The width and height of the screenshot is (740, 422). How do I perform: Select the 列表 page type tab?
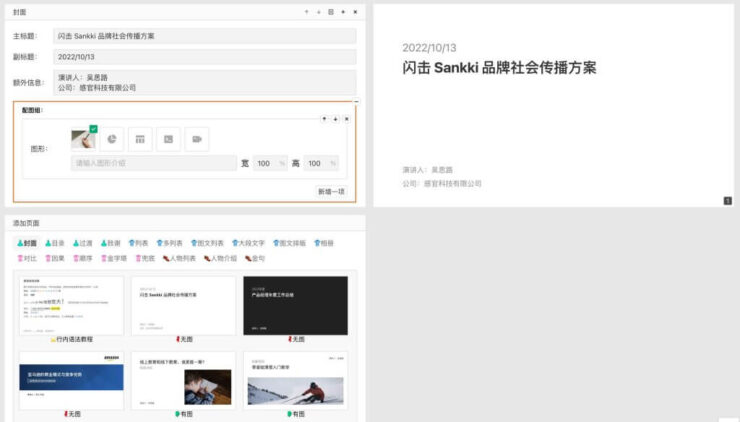pos(138,243)
